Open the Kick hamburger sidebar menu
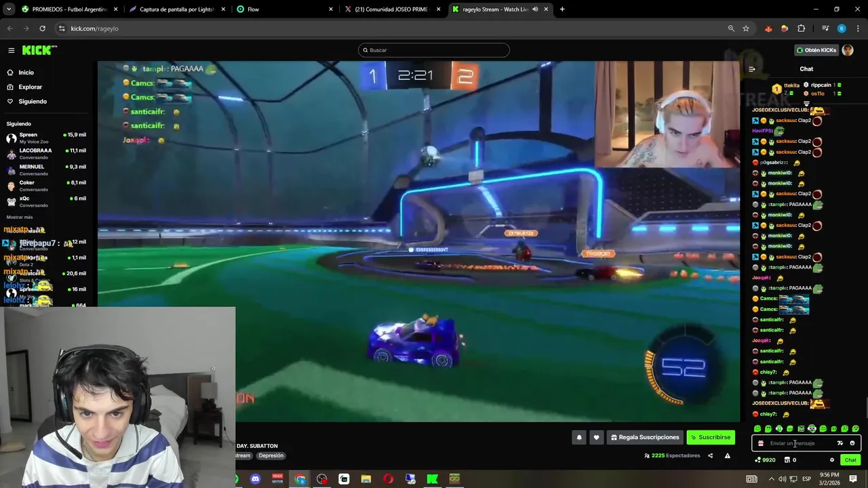868x488 pixels. (12, 50)
